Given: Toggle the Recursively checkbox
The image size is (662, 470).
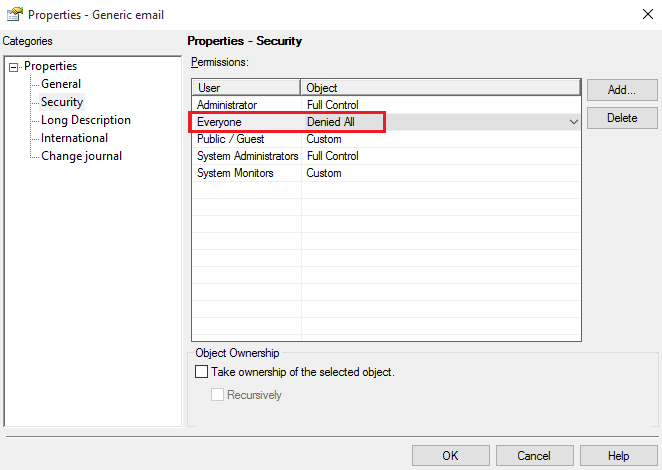Looking at the screenshot, I should 218,395.
